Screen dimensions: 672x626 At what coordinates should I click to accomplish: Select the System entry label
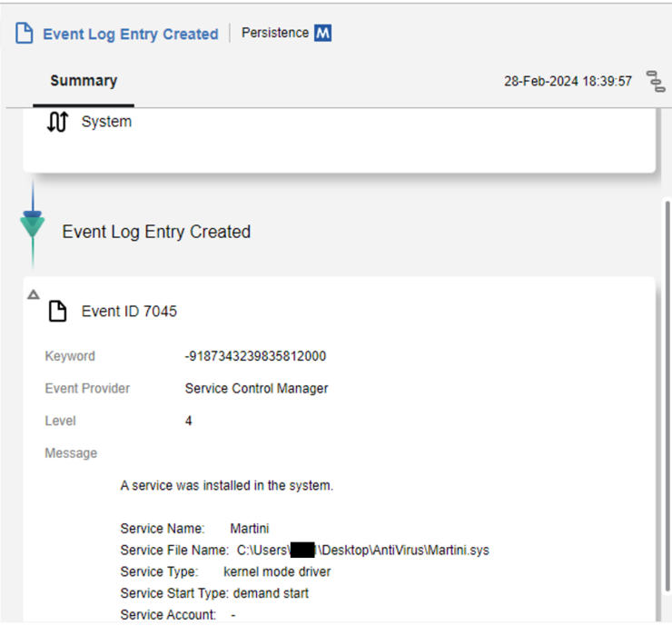(x=106, y=122)
